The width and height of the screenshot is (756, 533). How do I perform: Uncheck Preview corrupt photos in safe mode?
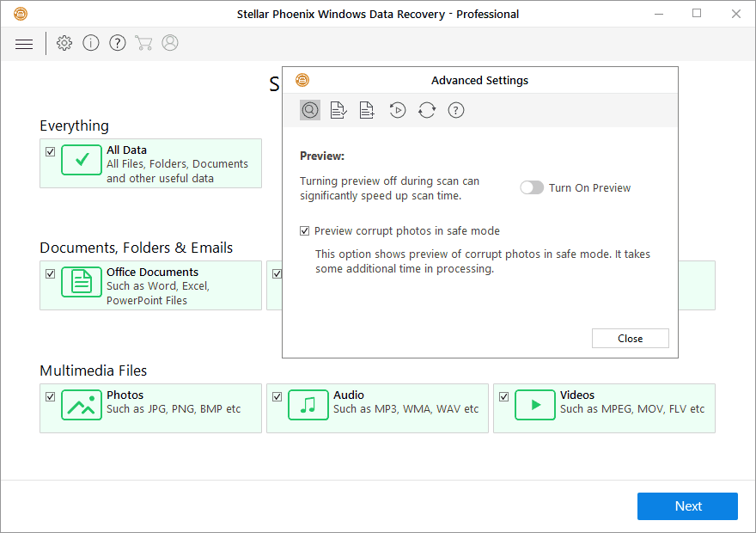pyautogui.click(x=305, y=231)
